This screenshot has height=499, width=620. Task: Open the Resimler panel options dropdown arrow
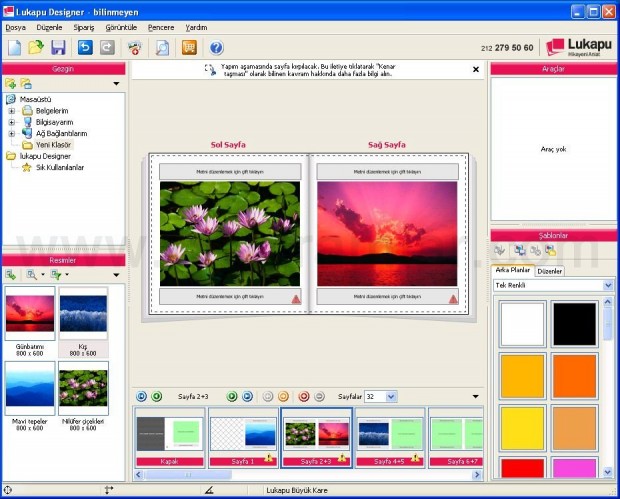116,275
